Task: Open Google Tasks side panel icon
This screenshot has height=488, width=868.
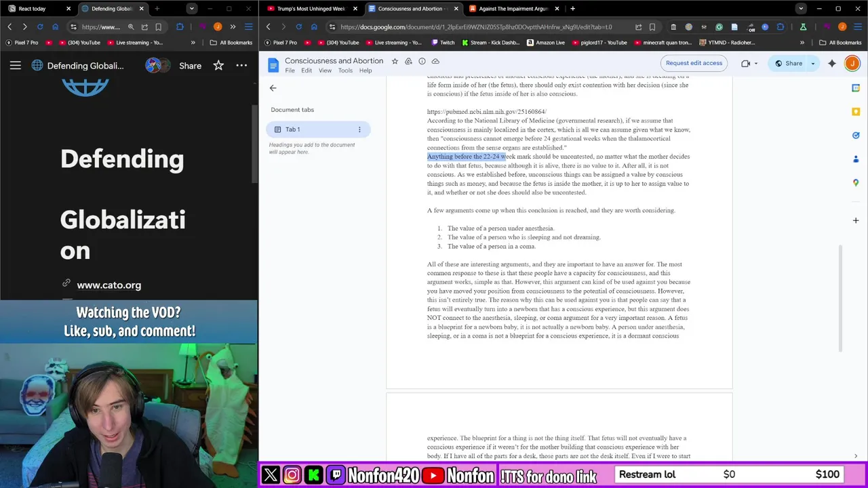Action: (856, 136)
